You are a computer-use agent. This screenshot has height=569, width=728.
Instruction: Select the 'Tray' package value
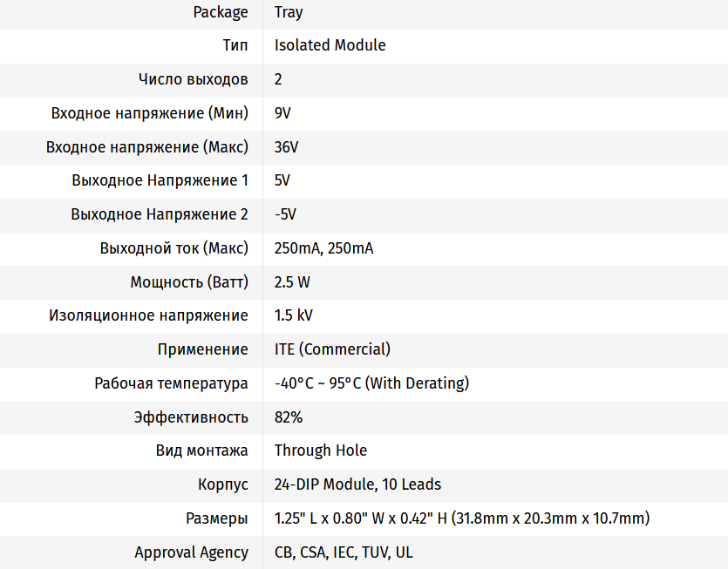pyautogui.click(x=289, y=11)
